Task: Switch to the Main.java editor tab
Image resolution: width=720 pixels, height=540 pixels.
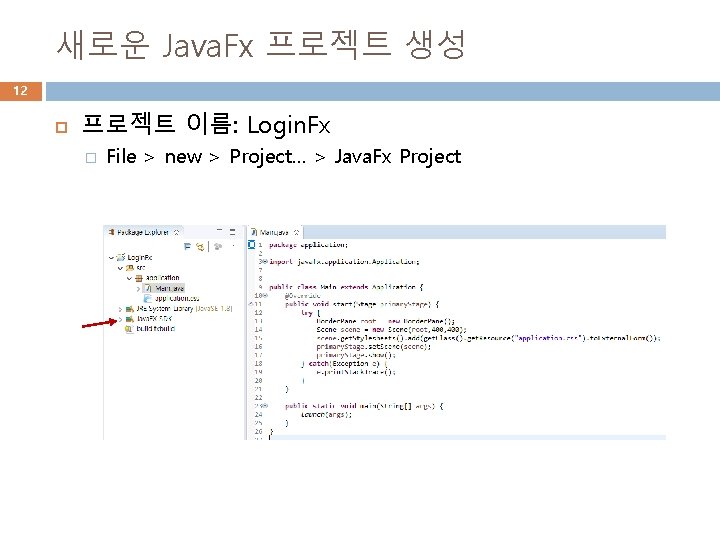Action: pyautogui.click(x=274, y=232)
